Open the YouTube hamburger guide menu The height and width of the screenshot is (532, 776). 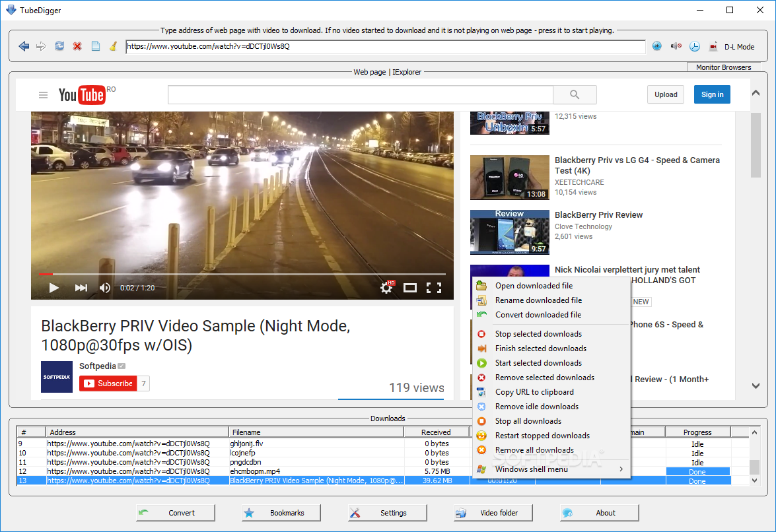coord(43,95)
